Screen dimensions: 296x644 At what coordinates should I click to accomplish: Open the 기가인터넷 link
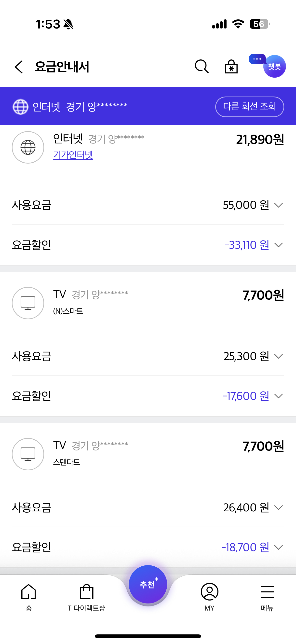(73, 155)
